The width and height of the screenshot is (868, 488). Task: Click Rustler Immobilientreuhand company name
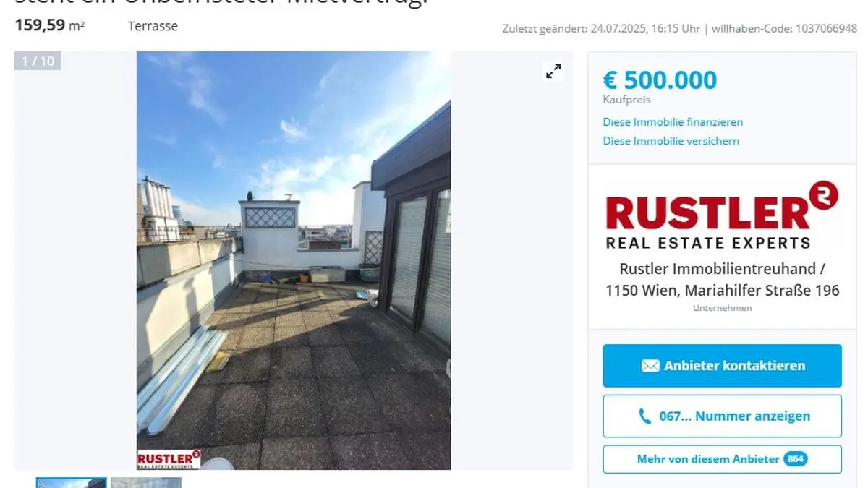(722, 269)
